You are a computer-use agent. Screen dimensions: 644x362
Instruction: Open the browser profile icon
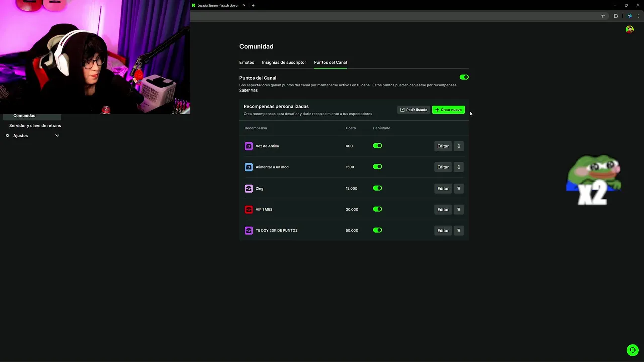(630, 16)
